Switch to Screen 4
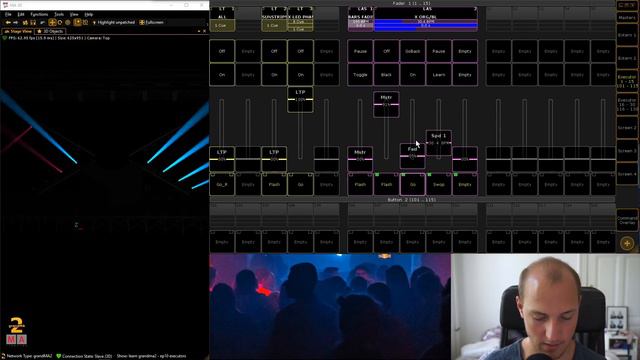This screenshot has height=360, width=640. (627, 174)
